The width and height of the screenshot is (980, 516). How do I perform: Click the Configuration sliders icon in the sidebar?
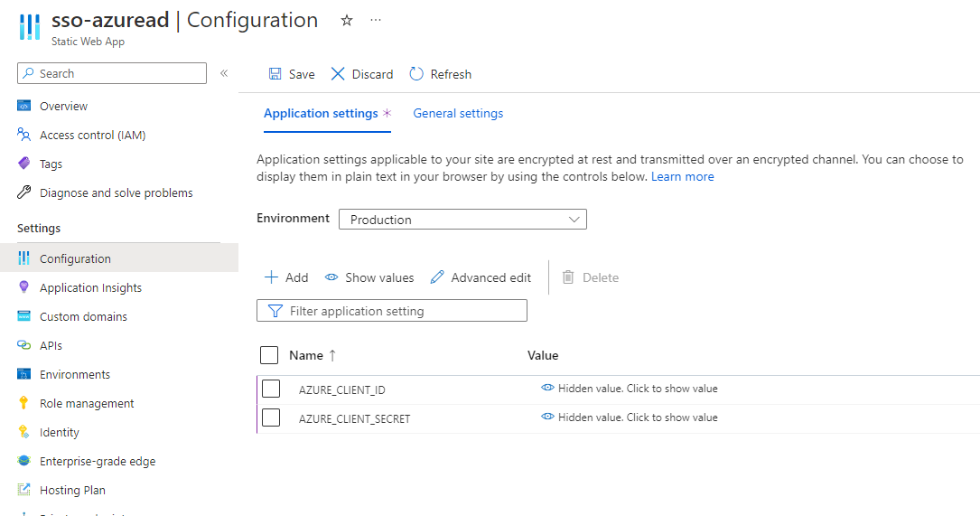pos(23,258)
